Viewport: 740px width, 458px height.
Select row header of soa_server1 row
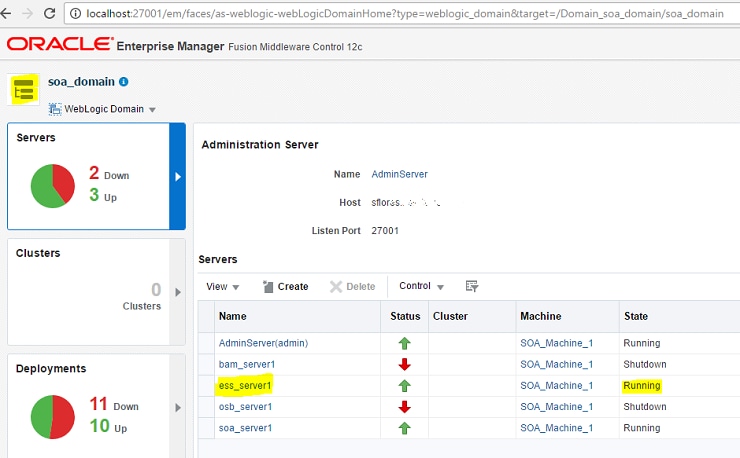tap(206, 428)
